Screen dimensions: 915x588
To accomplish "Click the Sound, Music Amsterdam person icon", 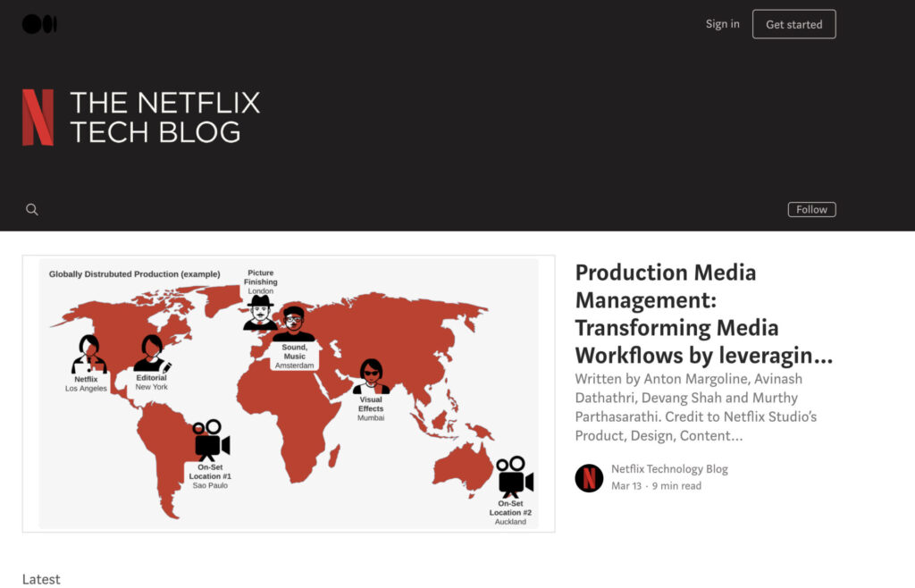I will [x=293, y=323].
